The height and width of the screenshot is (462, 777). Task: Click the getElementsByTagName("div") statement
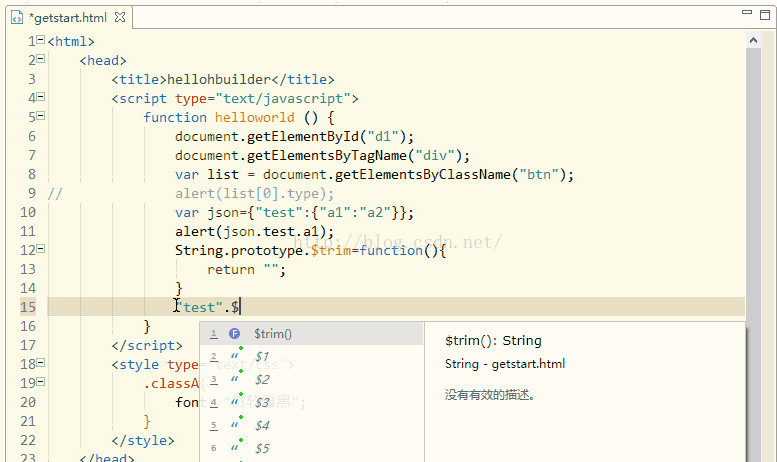coord(322,156)
